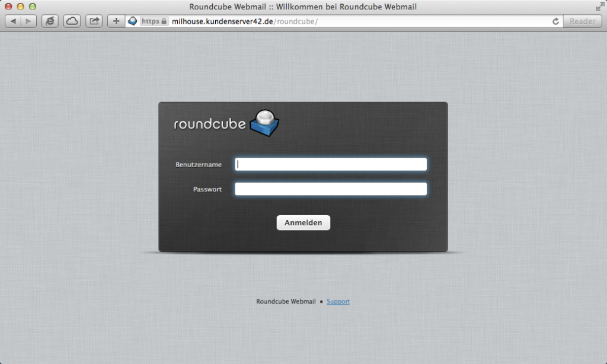The image size is (607, 364).
Task: Click the roundcube logo image
Action: (226, 123)
